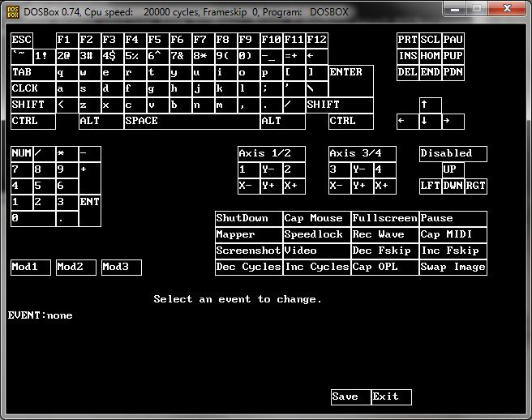Select the PAU pause key

click(x=453, y=41)
